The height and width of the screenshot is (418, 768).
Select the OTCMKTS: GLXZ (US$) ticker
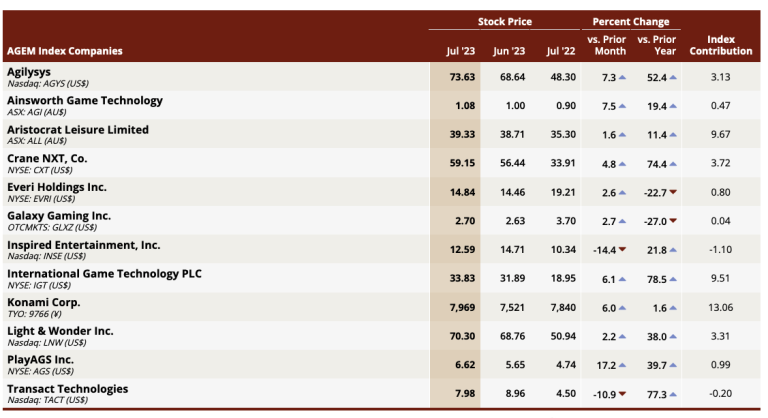pyautogui.click(x=52, y=227)
